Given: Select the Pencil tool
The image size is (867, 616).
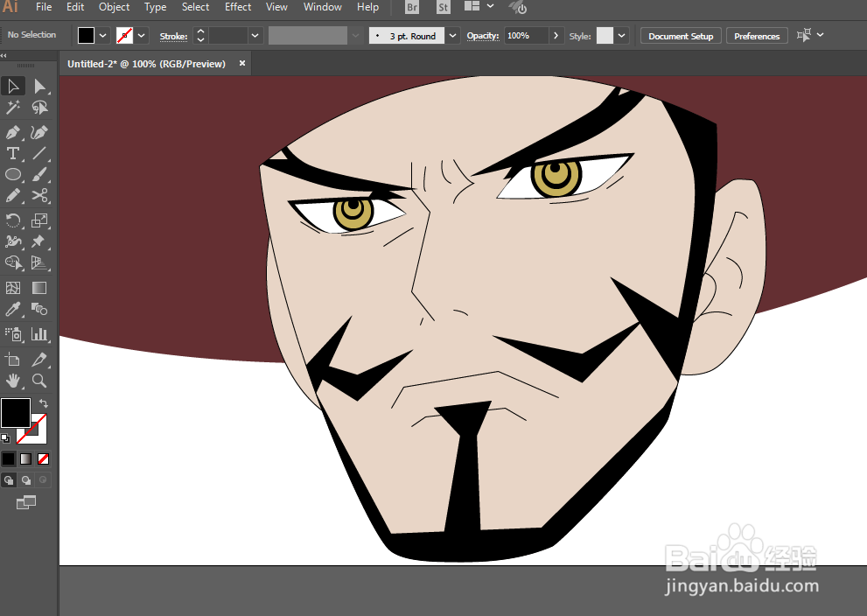Looking at the screenshot, I should click(x=13, y=196).
